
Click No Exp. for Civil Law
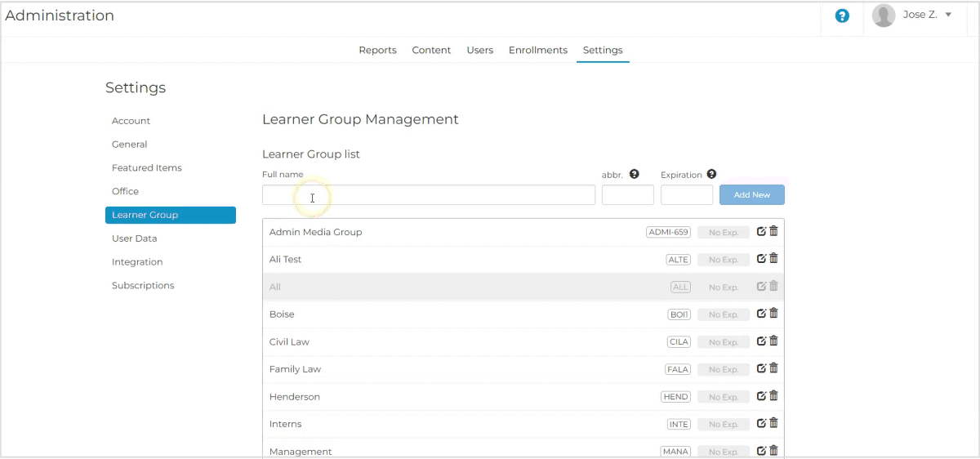tap(724, 342)
